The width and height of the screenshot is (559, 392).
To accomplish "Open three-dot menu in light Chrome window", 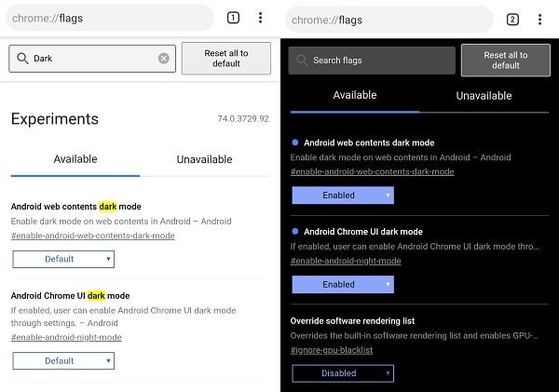I will [260, 18].
